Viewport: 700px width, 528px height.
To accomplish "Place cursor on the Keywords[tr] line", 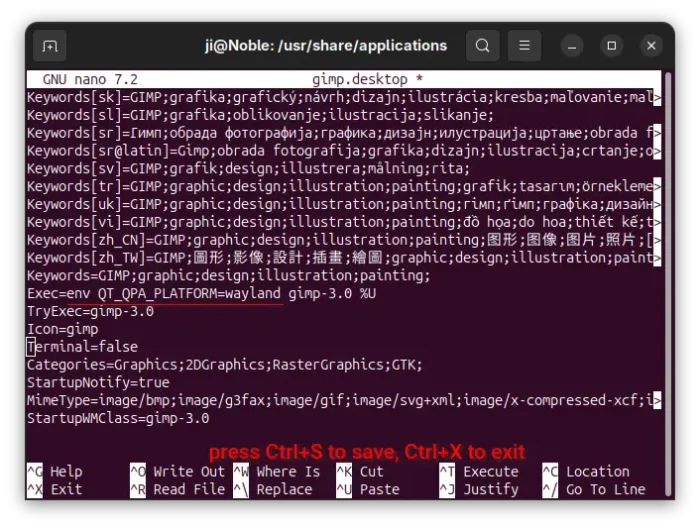I will tap(344, 187).
